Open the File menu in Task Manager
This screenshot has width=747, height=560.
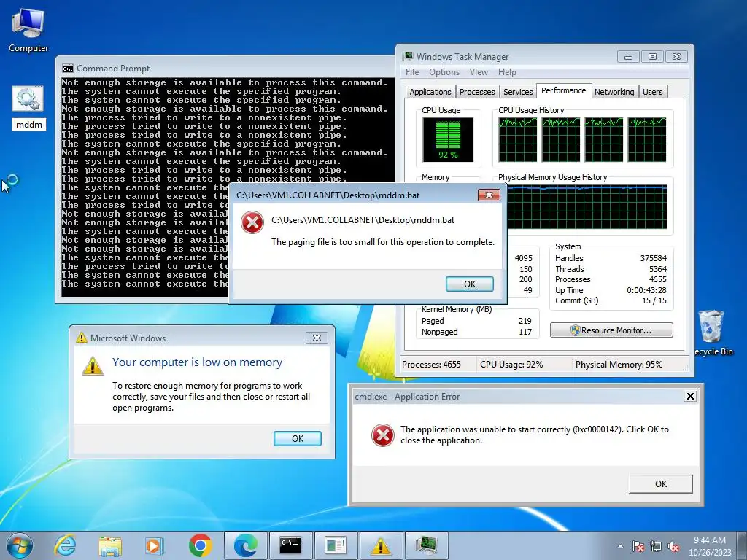pos(412,72)
